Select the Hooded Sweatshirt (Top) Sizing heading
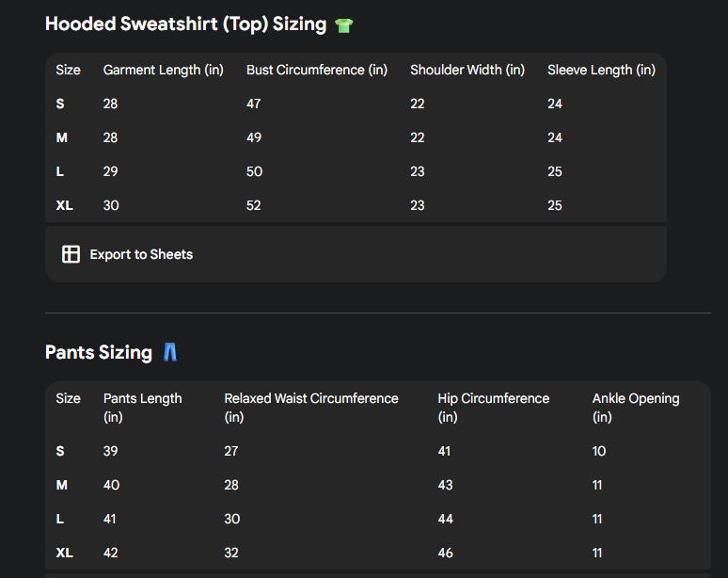This screenshot has width=728, height=578. click(x=185, y=24)
